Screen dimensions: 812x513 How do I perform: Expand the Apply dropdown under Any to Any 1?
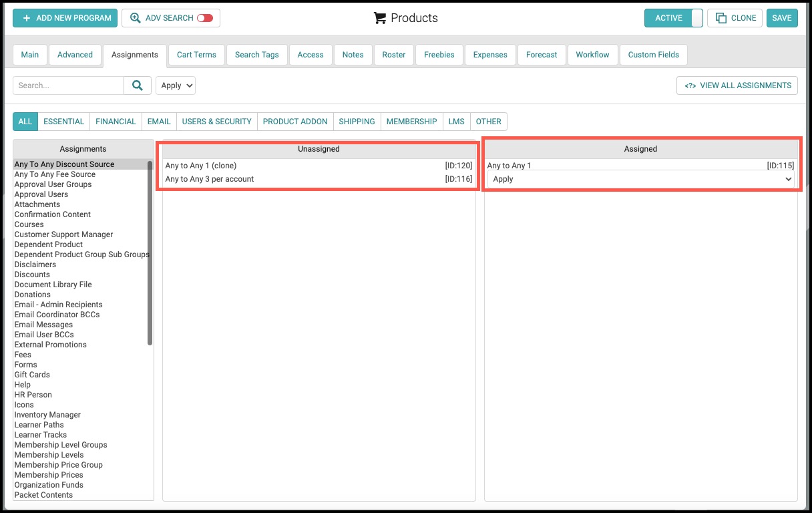point(641,179)
